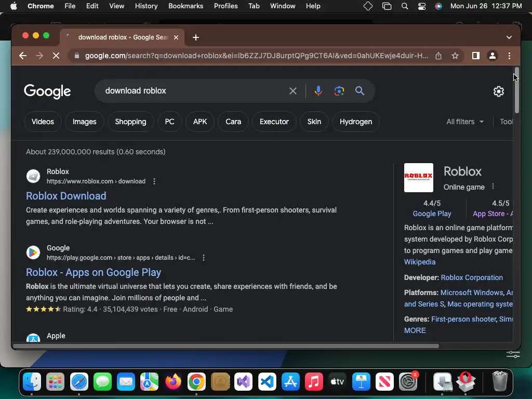The height and width of the screenshot is (399, 532).
Task: Open the Bookmarks menu
Action: pos(185,6)
